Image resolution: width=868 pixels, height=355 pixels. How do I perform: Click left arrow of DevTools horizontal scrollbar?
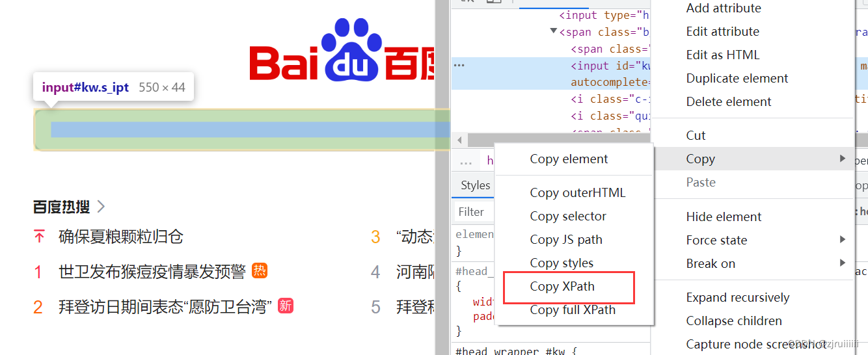(459, 140)
